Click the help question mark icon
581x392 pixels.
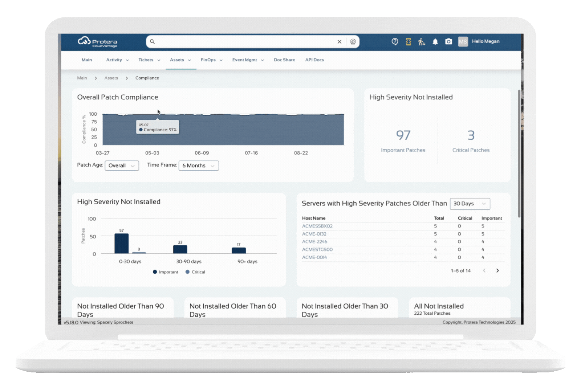[x=395, y=42]
